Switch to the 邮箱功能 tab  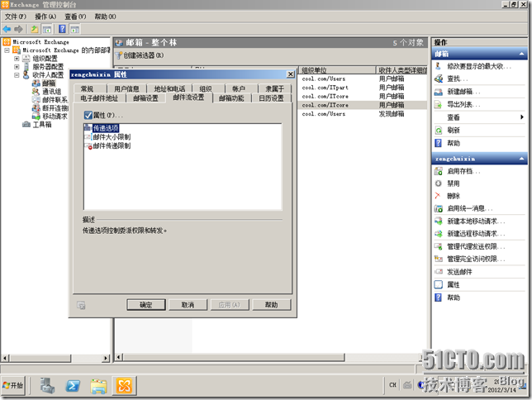pos(230,98)
